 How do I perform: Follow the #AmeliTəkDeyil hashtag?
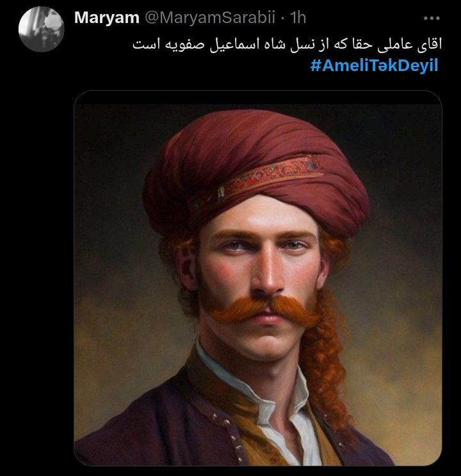point(374,65)
